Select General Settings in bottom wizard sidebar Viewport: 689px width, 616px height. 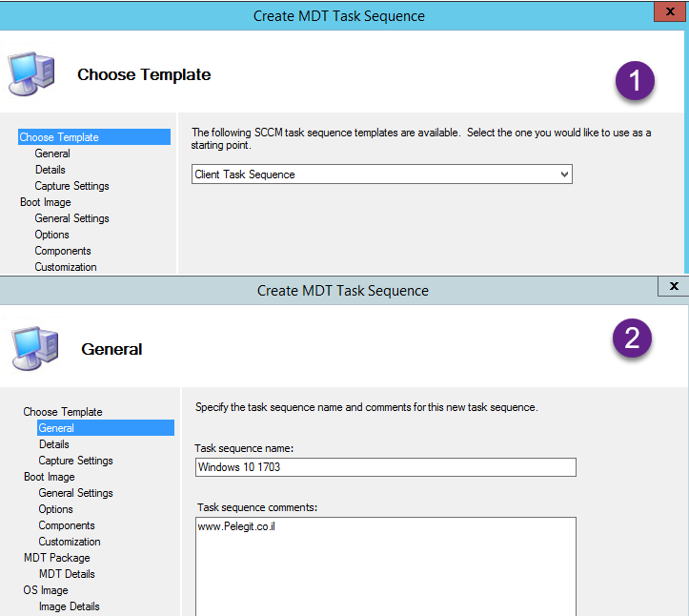(75, 493)
